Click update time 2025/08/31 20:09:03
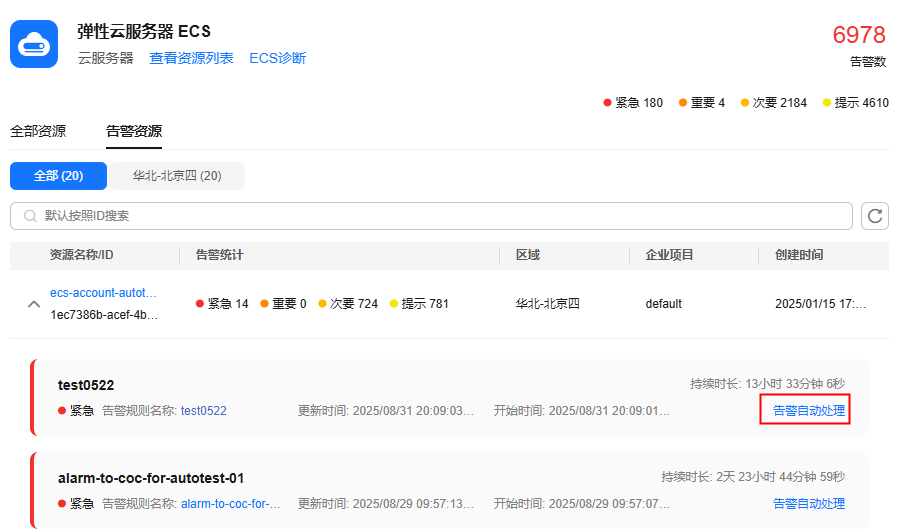Image resolution: width=898 pixels, height=532 pixels. click(386, 411)
